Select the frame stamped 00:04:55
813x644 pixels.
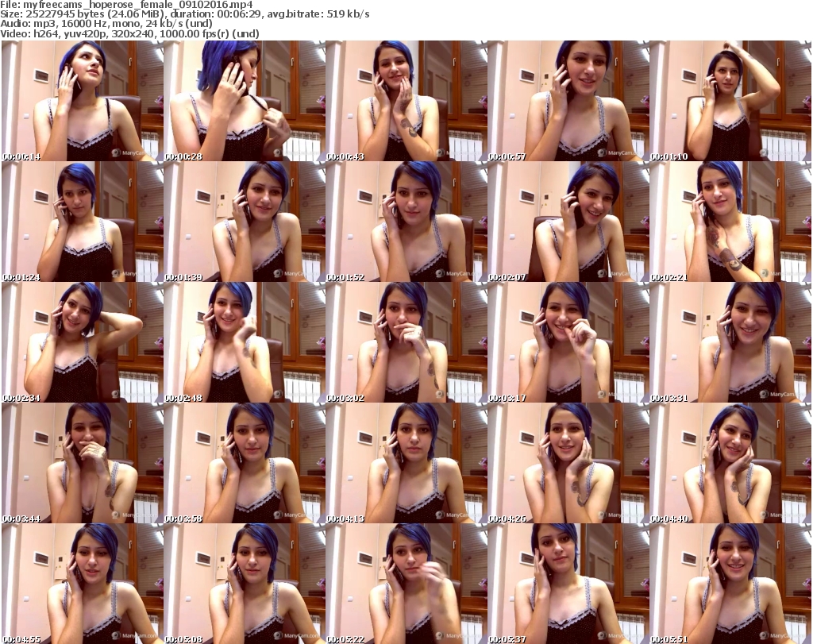coord(82,583)
